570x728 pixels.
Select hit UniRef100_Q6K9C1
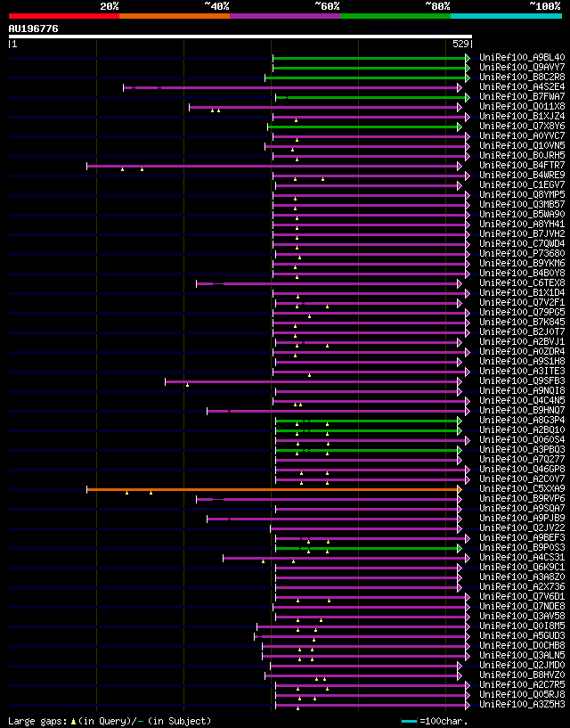point(522,568)
